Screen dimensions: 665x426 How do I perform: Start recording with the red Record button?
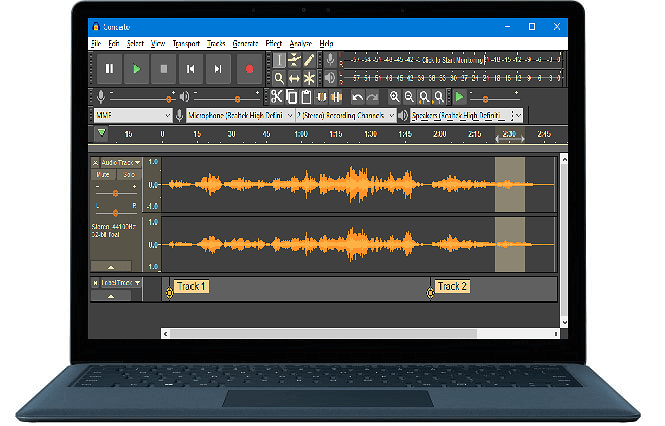click(249, 69)
